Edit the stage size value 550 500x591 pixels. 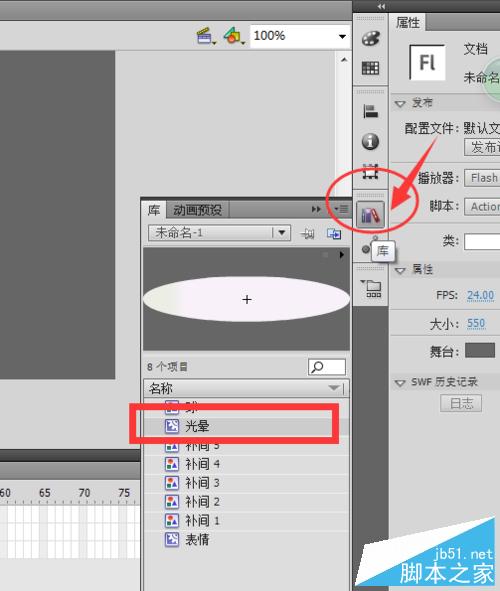pyautogui.click(x=476, y=323)
